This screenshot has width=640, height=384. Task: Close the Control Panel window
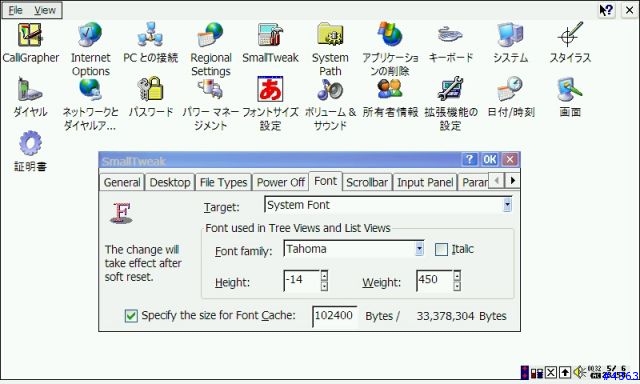[630, 10]
